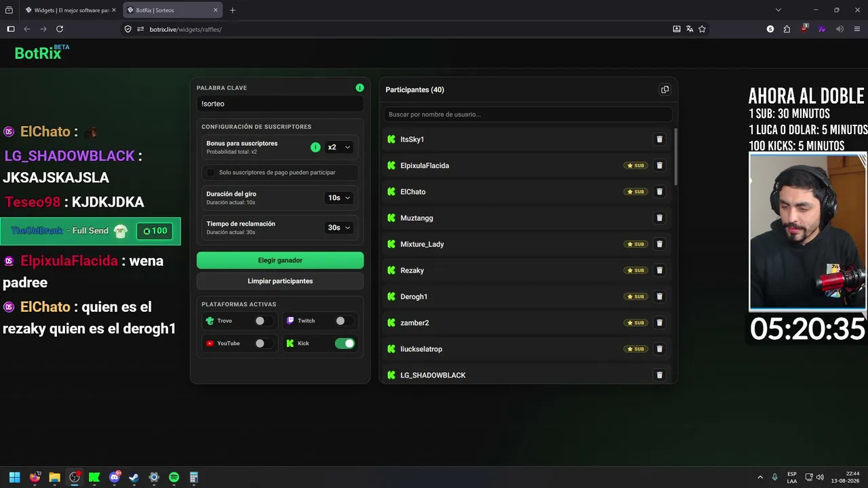This screenshot has width=868, height=488.
Task: Open the browser translate page icon
Action: [689, 29]
